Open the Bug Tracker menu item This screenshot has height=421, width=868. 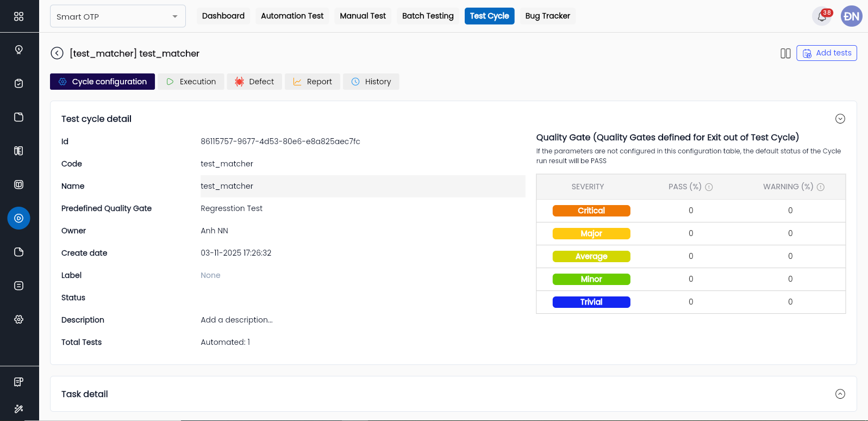point(547,16)
